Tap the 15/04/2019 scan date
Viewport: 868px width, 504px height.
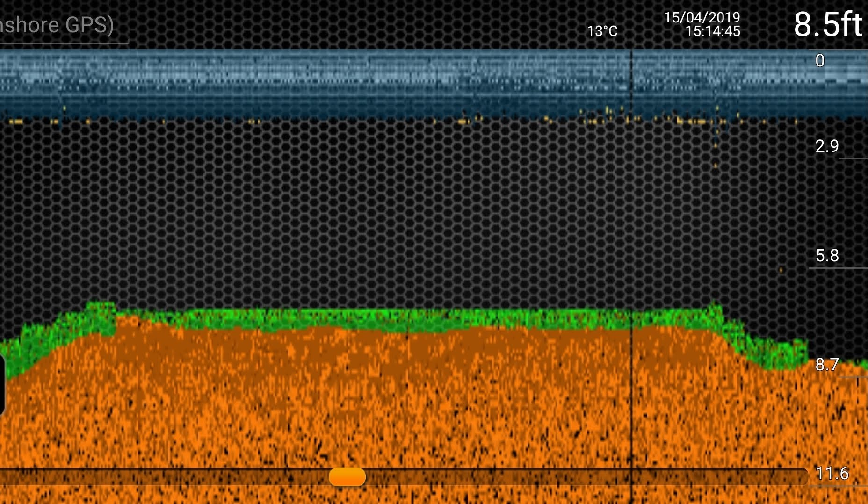(x=702, y=18)
